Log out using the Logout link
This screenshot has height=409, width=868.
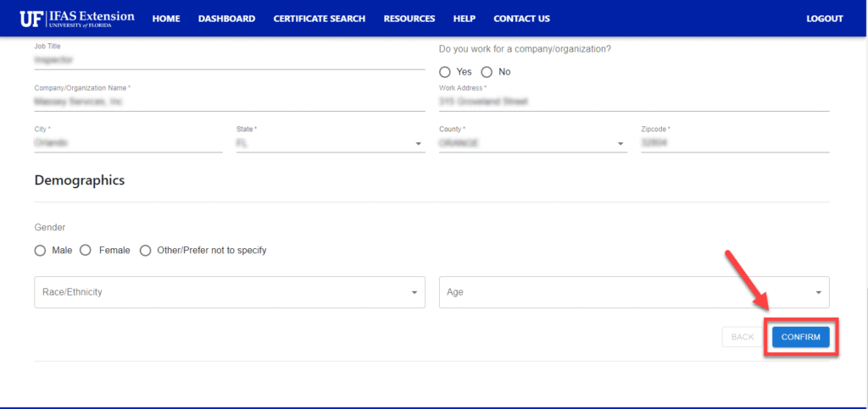(x=824, y=19)
